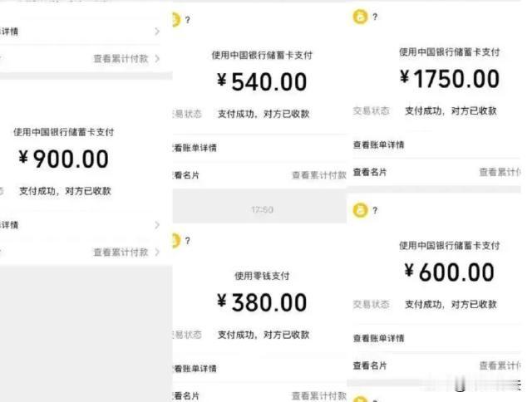The width and height of the screenshot is (532, 402).
Task: Open 查看名片 under the ¥600.00 payment
Action: tap(370, 365)
